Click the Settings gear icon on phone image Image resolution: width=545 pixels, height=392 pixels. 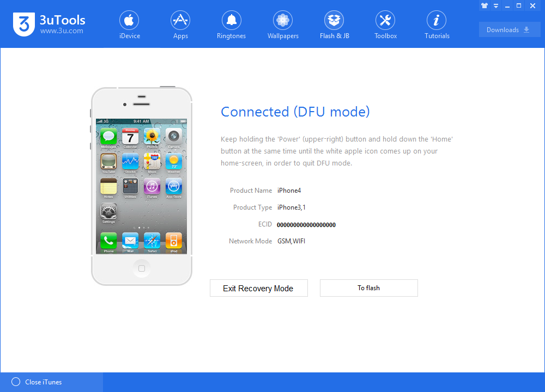click(109, 211)
